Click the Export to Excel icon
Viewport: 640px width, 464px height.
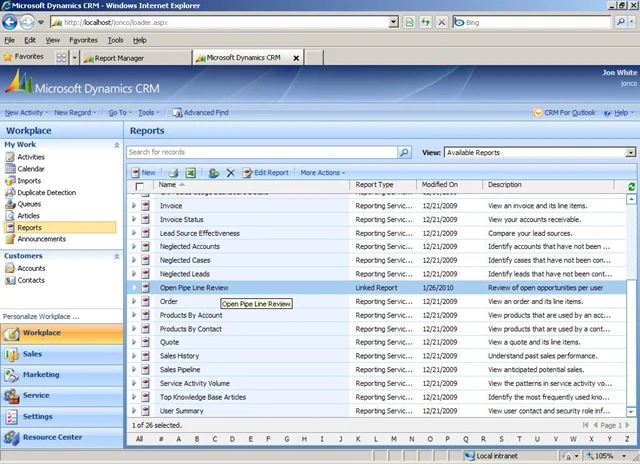point(190,173)
